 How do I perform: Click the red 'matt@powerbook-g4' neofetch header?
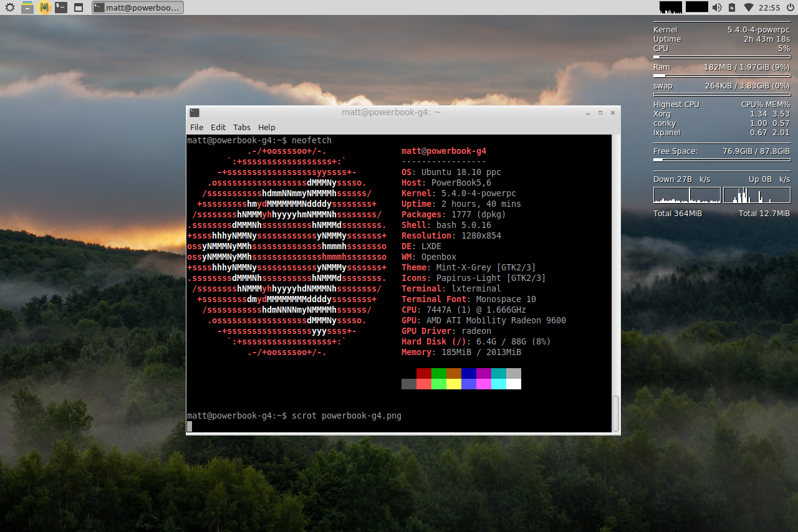444,151
